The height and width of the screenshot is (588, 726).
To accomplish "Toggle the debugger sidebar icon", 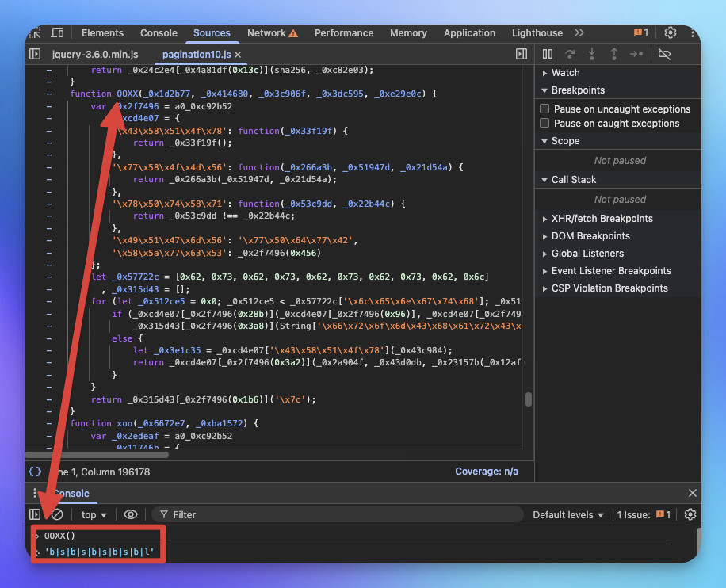I will click(x=522, y=54).
